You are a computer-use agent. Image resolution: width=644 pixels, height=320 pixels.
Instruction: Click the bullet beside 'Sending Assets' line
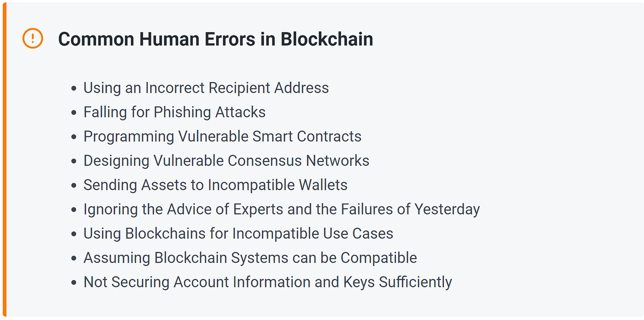74,185
